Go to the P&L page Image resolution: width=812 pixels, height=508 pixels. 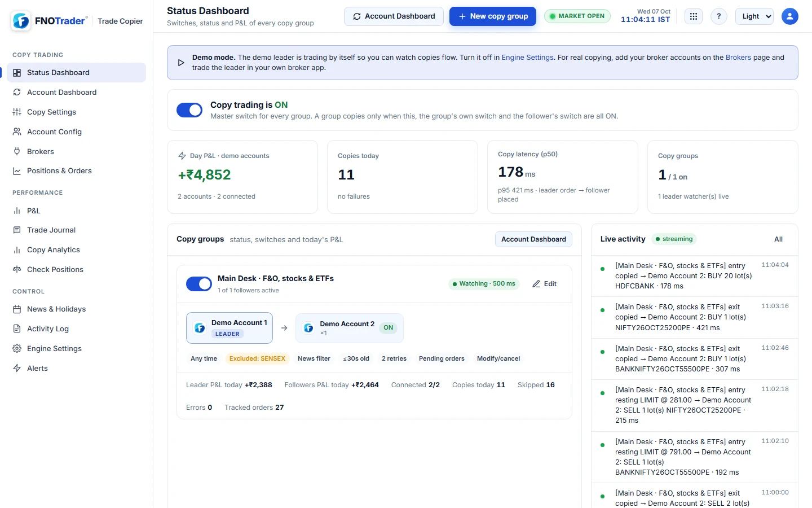77,211
